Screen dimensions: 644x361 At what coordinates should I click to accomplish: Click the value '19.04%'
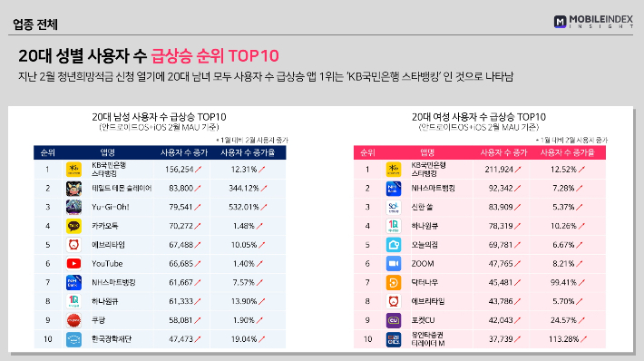coord(244,339)
